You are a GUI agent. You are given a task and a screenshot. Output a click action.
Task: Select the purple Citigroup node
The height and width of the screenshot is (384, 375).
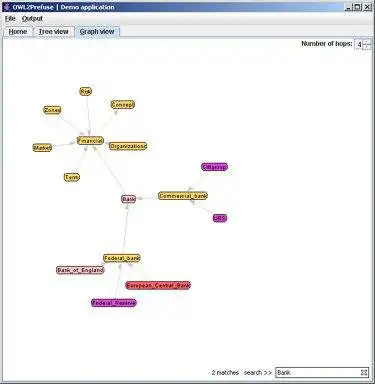click(x=215, y=167)
